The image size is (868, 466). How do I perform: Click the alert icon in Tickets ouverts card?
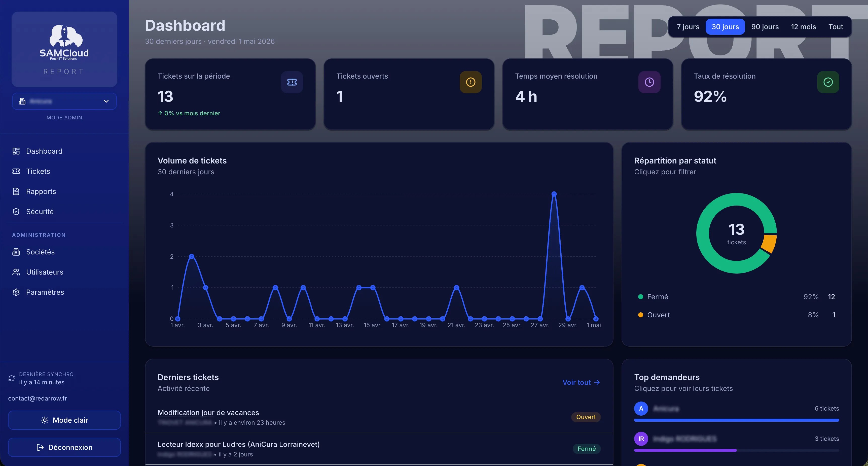click(x=471, y=82)
